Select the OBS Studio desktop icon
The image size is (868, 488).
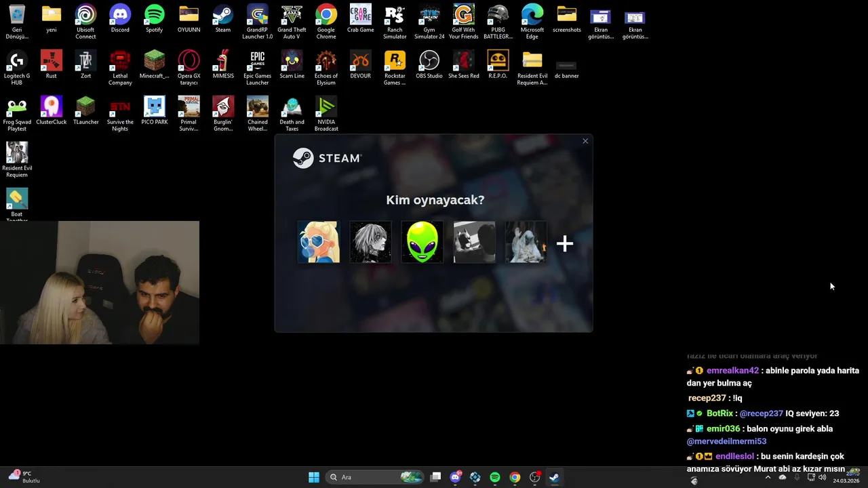(x=429, y=64)
